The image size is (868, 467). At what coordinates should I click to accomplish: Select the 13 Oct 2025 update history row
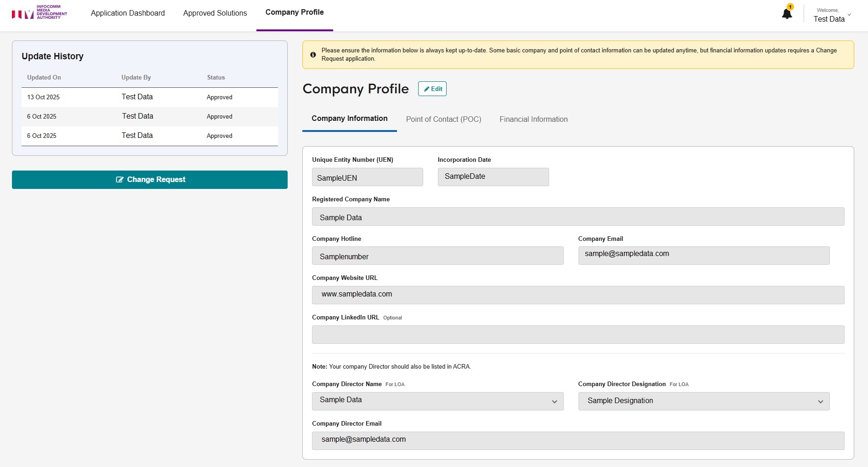click(x=149, y=97)
